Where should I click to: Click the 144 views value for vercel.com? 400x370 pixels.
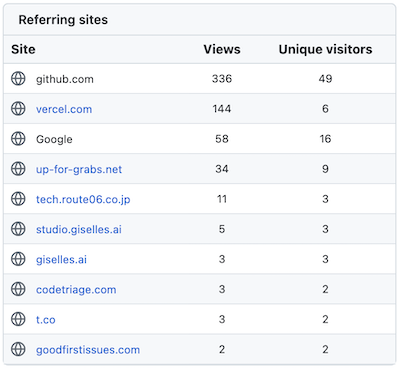(222, 109)
